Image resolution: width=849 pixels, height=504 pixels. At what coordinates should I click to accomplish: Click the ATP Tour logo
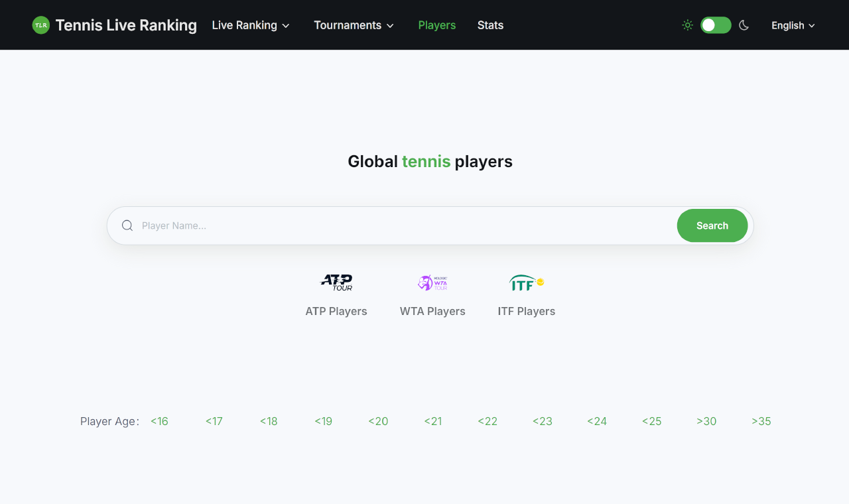point(337,282)
